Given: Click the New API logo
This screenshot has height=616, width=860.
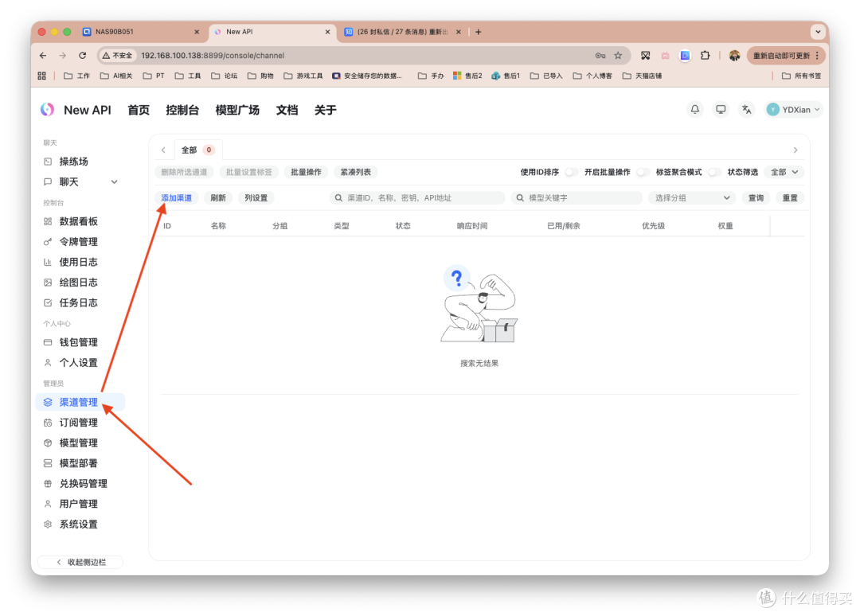Looking at the screenshot, I should tap(48, 110).
